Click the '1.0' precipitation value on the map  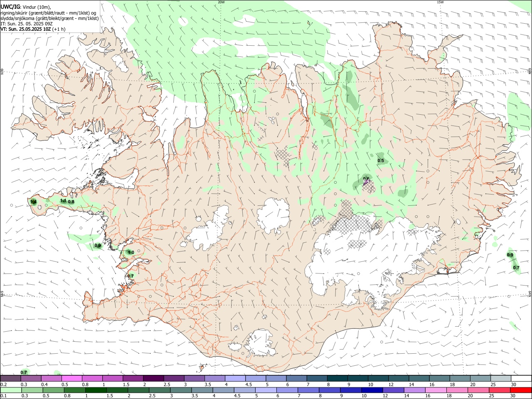[131, 252]
